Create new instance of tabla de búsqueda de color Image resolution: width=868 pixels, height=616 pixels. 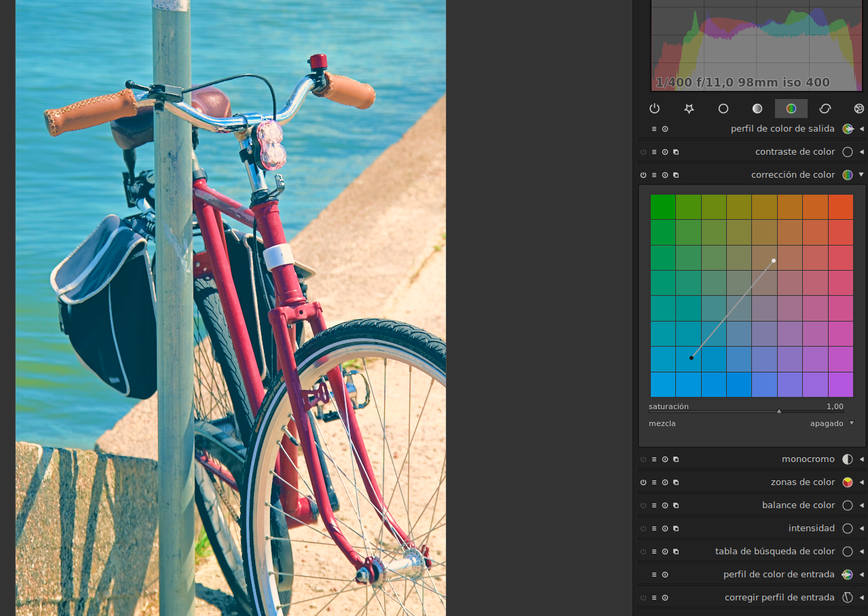point(676,552)
